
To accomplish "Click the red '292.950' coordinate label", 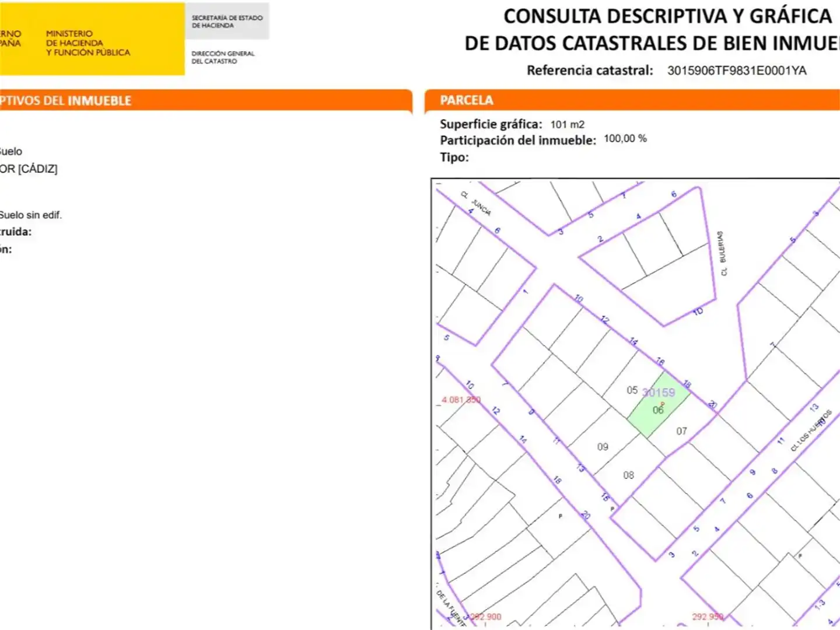I will point(708,617).
